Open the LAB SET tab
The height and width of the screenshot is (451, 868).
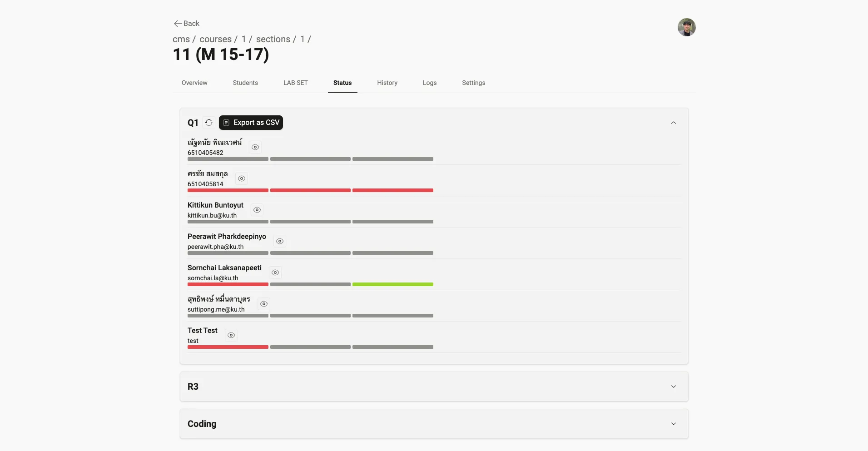coord(296,83)
